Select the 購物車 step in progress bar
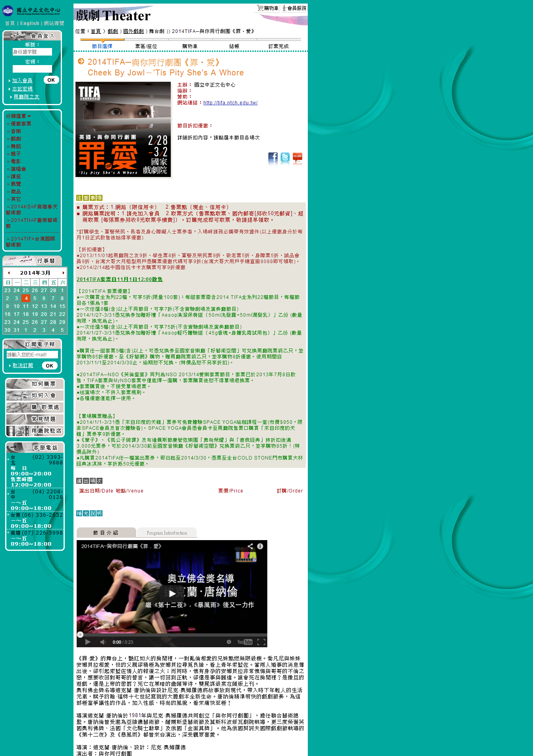Image resolution: width=533 pixels, height=756 pixels. point(190,46)
